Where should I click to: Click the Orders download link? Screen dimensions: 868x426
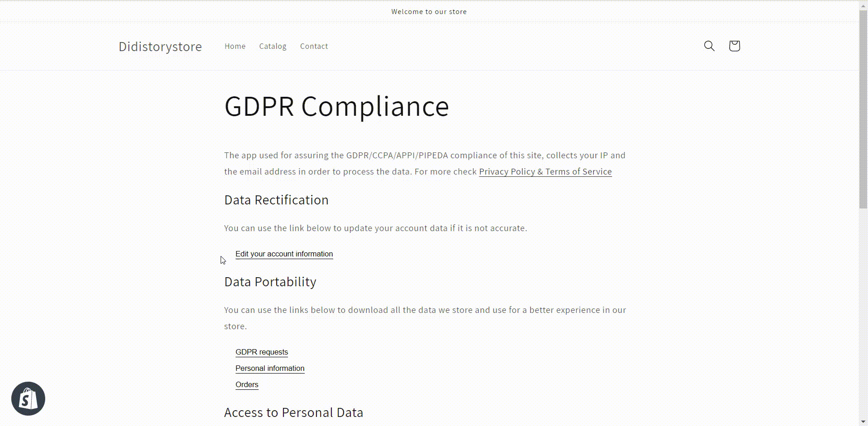[247, 385]
